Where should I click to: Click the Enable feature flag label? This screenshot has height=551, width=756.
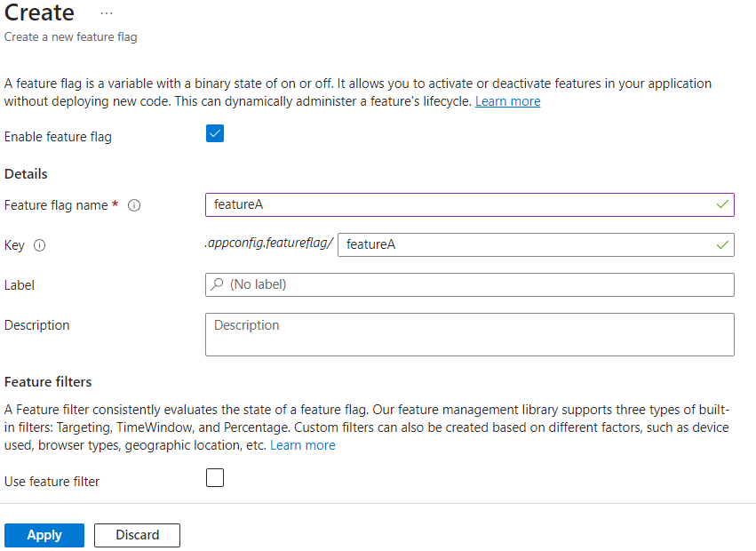point(58,137)
